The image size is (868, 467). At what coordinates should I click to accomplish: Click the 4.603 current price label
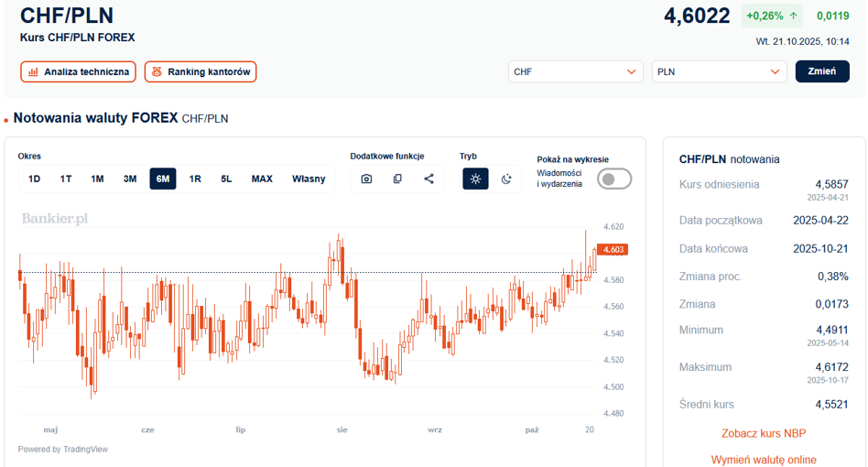(x=613, y=249)
